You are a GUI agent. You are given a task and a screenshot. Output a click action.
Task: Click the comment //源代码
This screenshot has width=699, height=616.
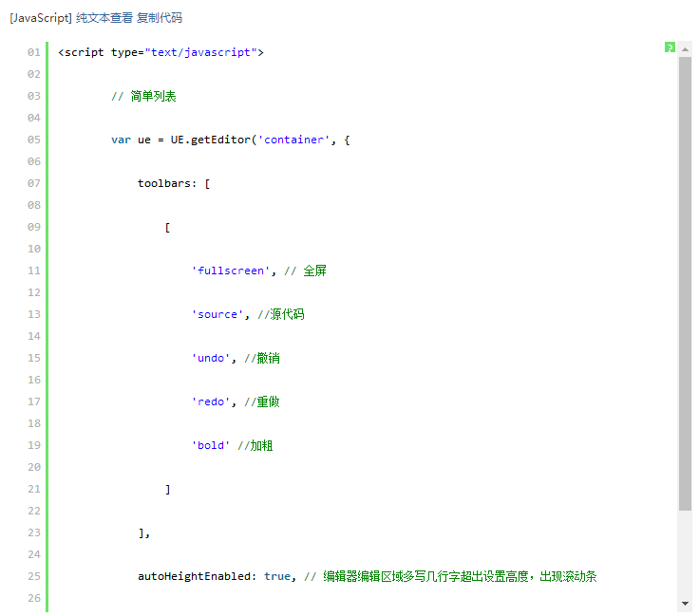click(281, 314)
